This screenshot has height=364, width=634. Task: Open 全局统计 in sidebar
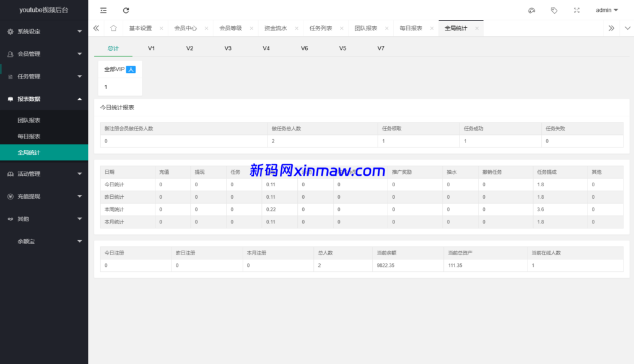click(x=44, y=152)
